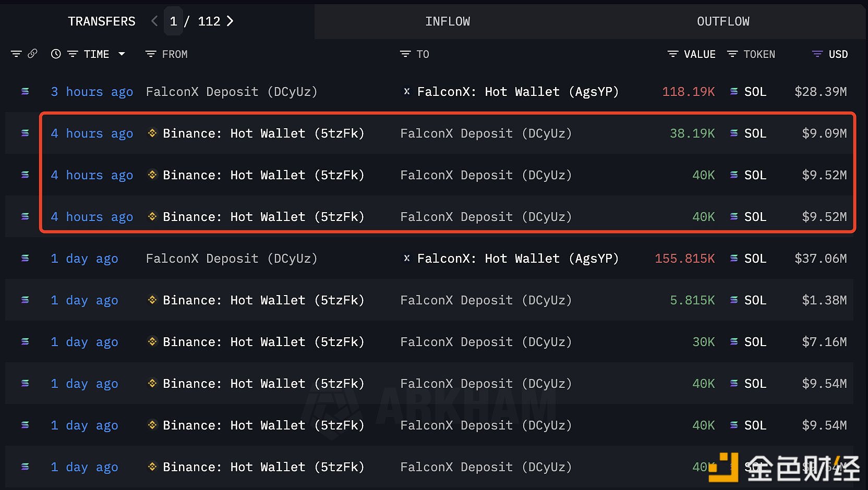Viewport: 868px width, 490px height.
Task: Open FalconX Deposit sender of 155.815K SOL
Action: (x=232, y=259)
